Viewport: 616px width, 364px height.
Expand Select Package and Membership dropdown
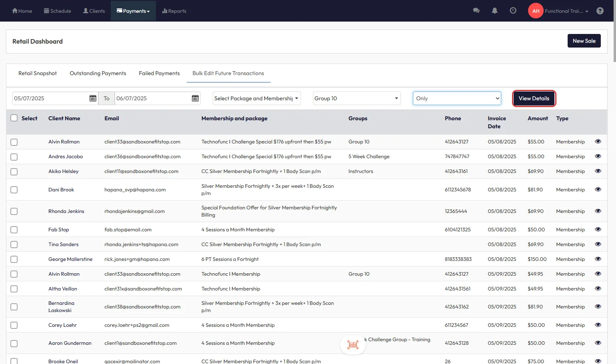click(256, 98)
